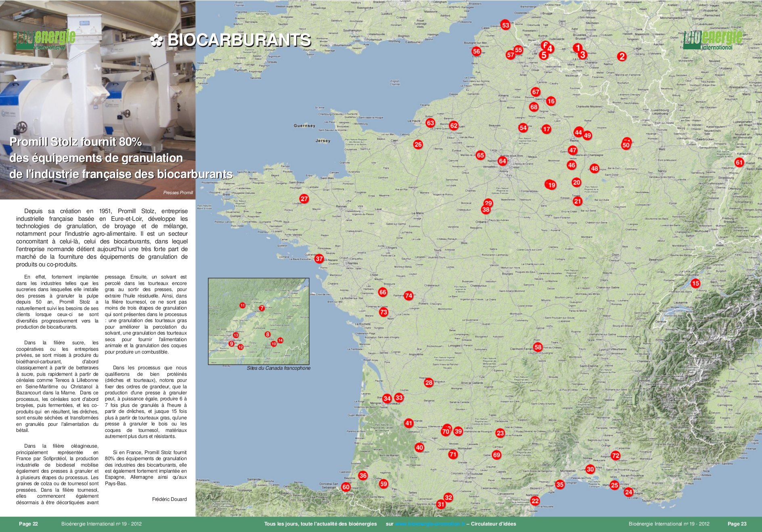762x532 pixels.
Task: Select map marker 29 near Orléans
Action: [x=488, y=203]
